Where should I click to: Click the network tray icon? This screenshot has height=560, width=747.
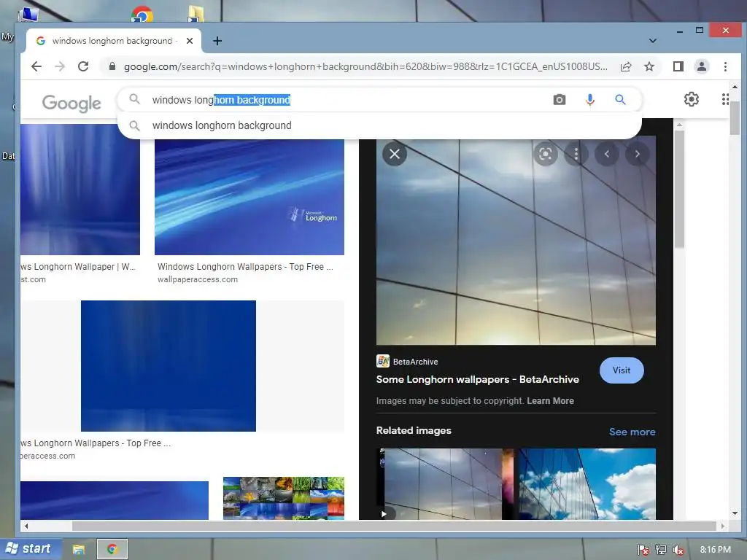click(x=661, y=550)
